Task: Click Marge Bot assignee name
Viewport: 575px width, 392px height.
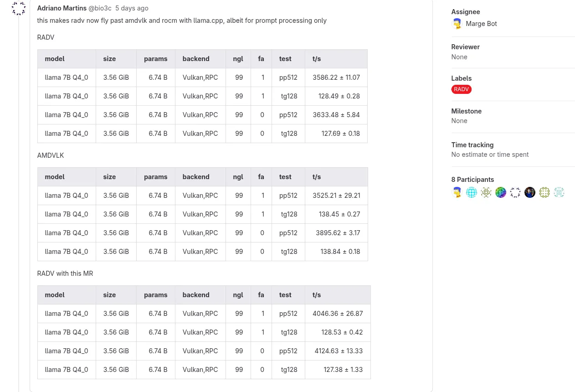Action: pyautogui.click(x=481, y=24)
